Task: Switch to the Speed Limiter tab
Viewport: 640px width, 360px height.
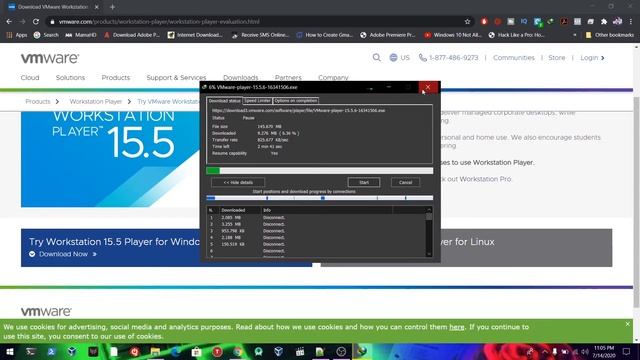Action: (257, 100)
